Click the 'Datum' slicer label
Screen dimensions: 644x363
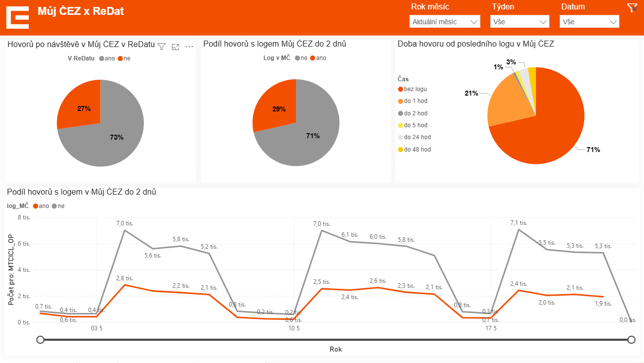point(573,7)
